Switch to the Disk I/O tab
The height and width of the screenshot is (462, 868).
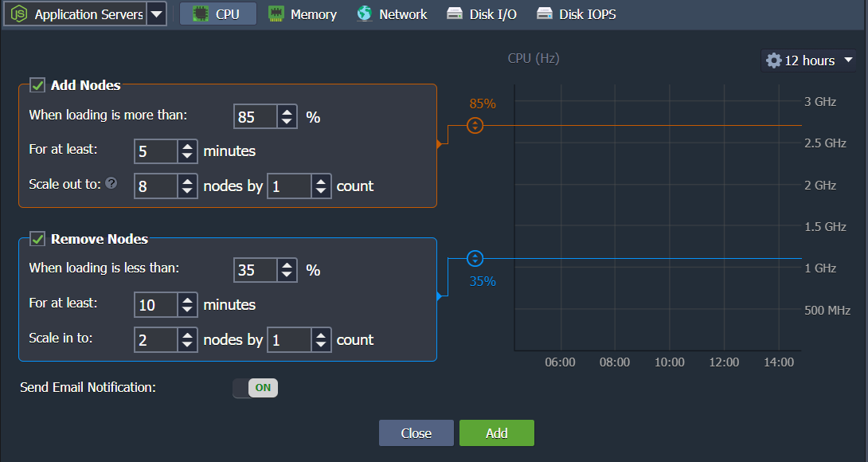(x=480, y=13)
